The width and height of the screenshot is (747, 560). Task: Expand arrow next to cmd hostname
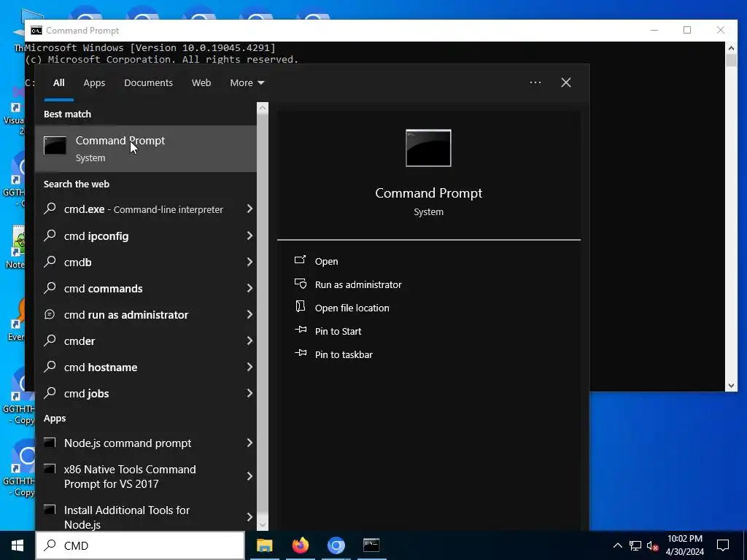pos(249,367)
